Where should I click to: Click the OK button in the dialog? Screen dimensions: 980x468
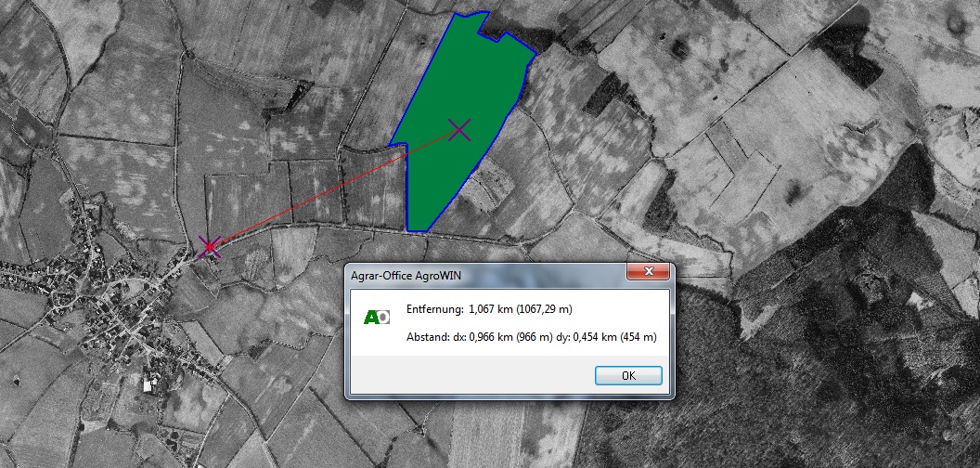628,376
